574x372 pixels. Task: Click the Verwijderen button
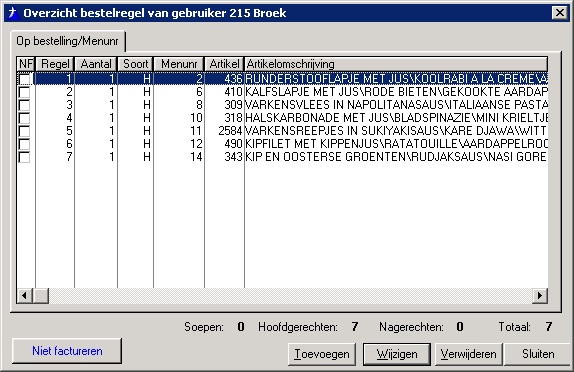click(x=469, y=354)
